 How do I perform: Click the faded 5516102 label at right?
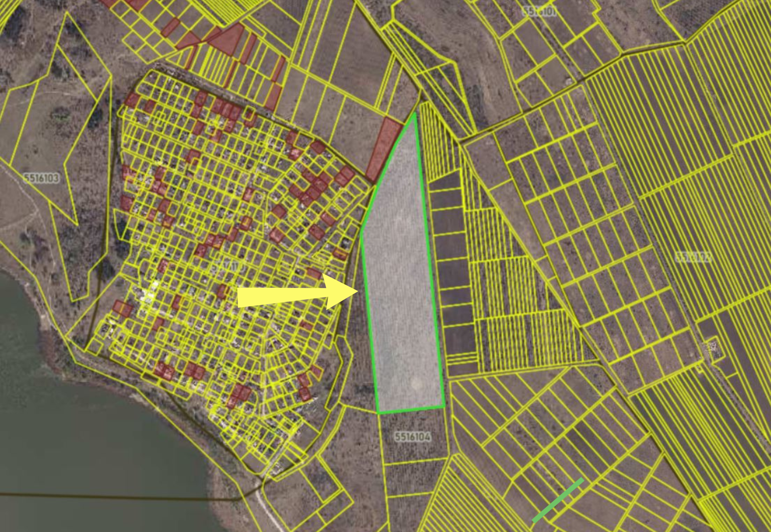[x=693, y=257]
